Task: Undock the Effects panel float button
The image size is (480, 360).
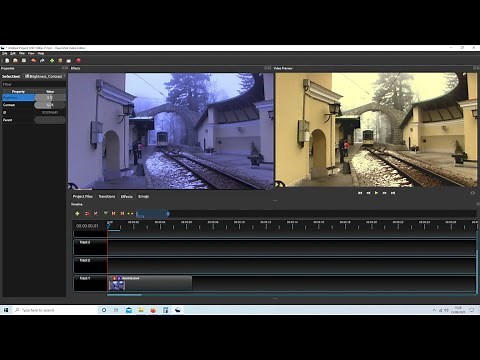Action: 266,68
